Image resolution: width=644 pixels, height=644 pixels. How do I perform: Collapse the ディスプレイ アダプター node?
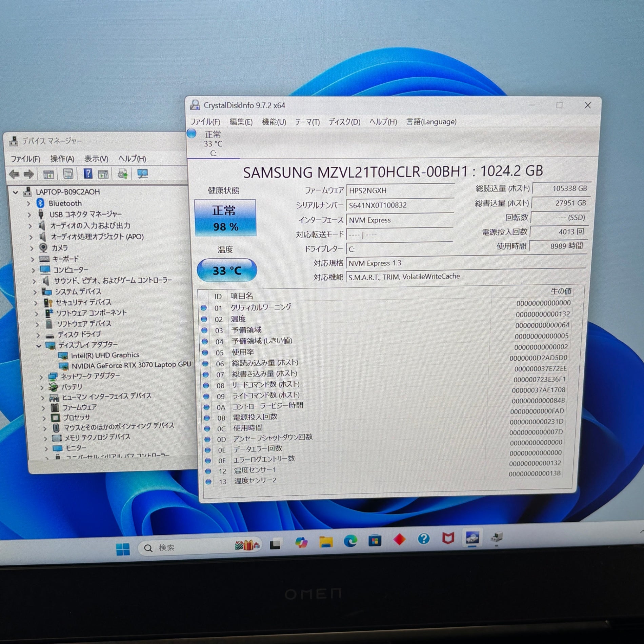tap(39, 346)
